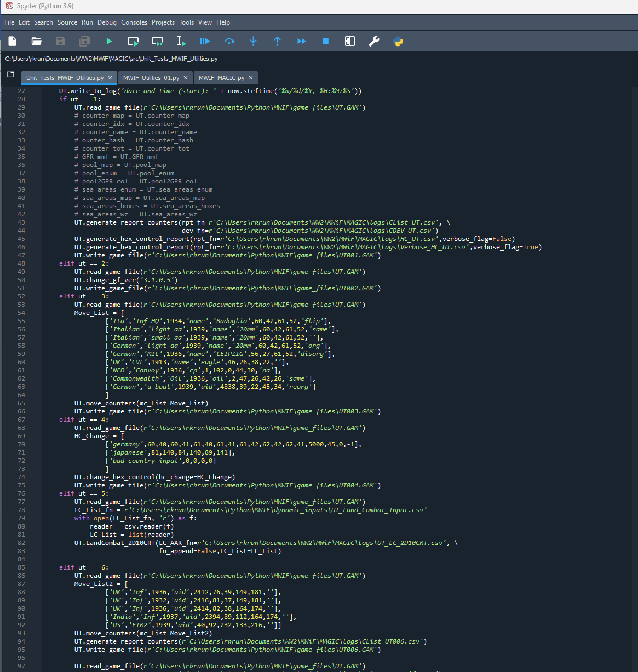Open the PYTHONPATH manager
This screenshot has height=672, width=638.
pyautogui.click(x=398, y=41)
